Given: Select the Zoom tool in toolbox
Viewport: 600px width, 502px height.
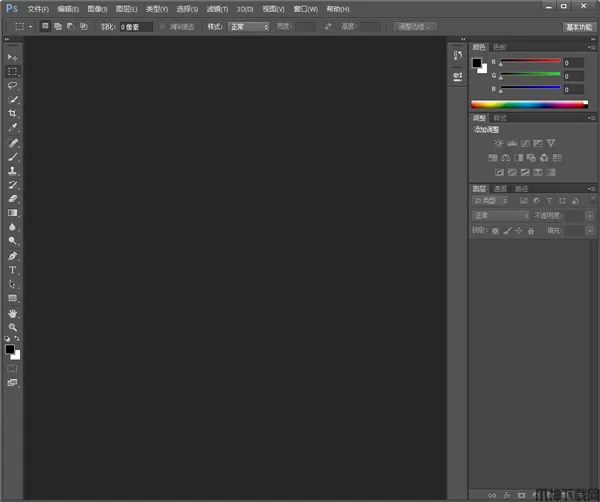Looking at the screenshot, I should click(13, 327).
